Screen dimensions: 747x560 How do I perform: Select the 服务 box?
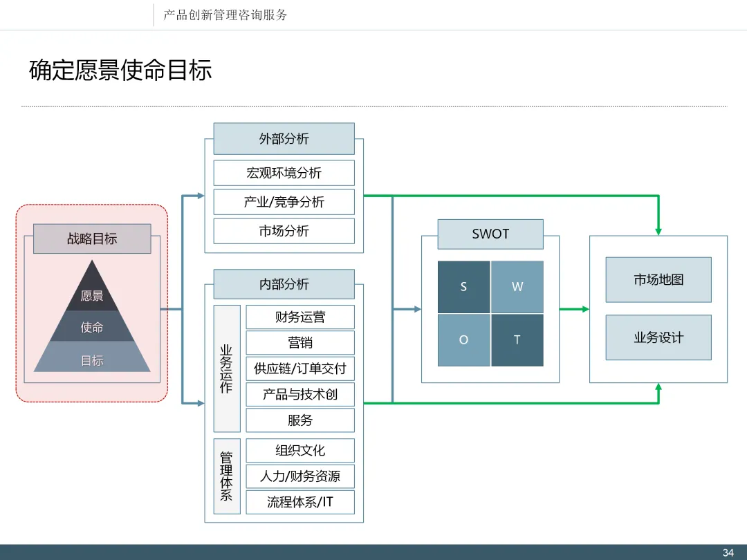300,420
